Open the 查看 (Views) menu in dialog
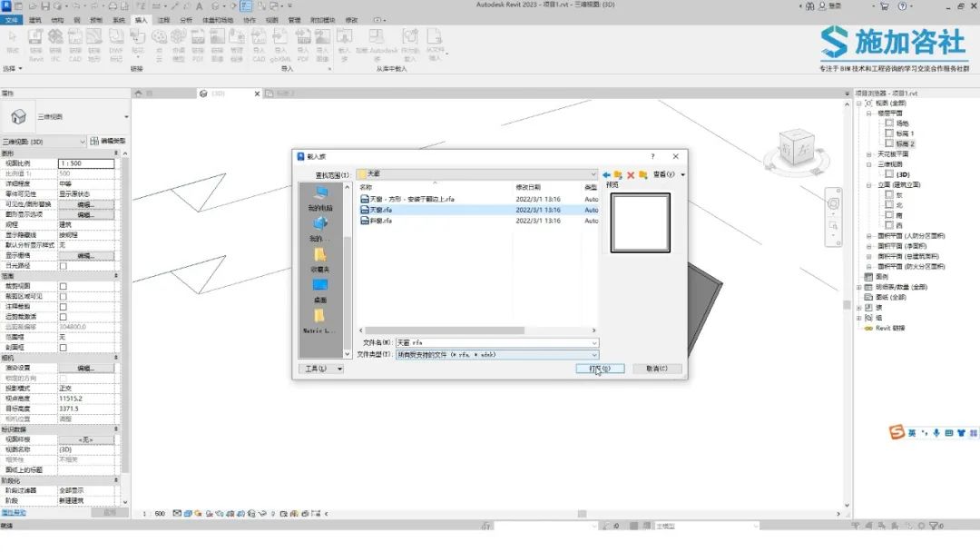Image resolution: width=980 pixels, height=552 pixels. point(668,174)
